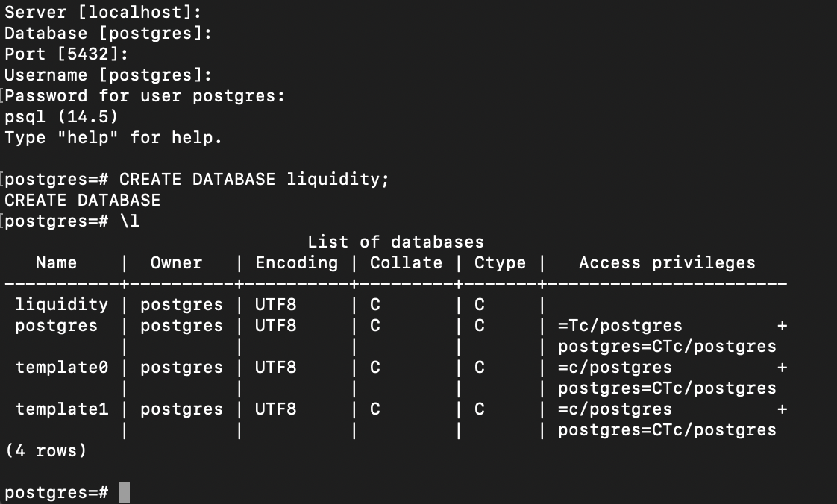Click the '(4 rows)' result text
The image size is (837, 504).
coord(46,451)
